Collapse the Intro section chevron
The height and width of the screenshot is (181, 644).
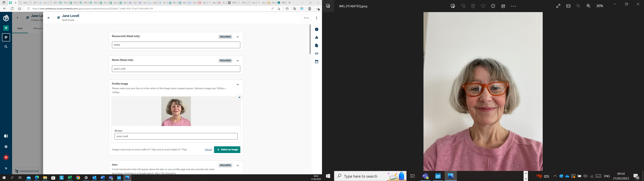point(237,165)
